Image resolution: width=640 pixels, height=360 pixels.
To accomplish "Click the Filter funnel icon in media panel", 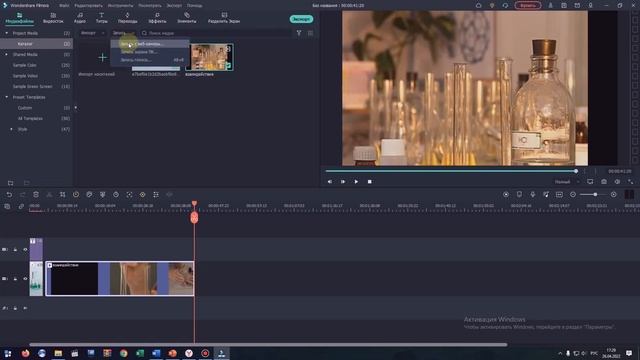I will click(299, 33).
